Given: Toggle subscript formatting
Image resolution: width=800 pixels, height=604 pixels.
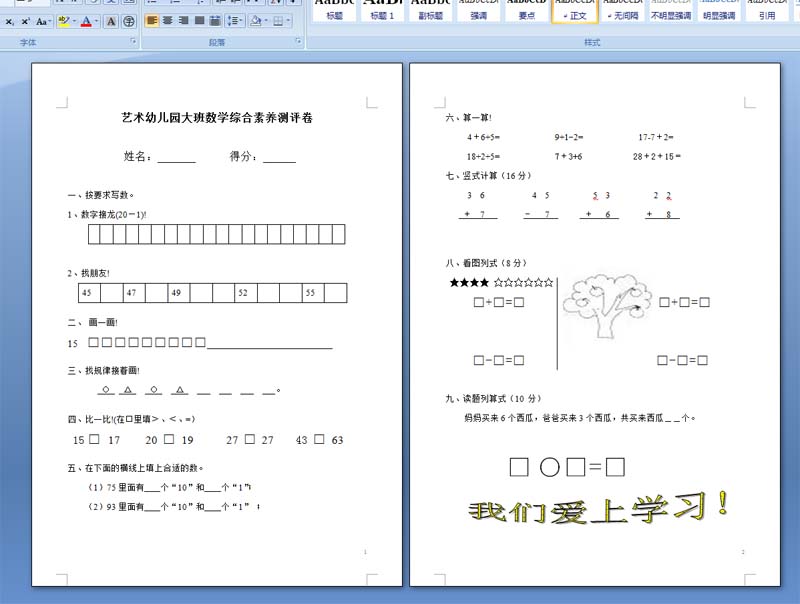Looking at the screenshot, I should pyautogui.click(x=9, y=21).
